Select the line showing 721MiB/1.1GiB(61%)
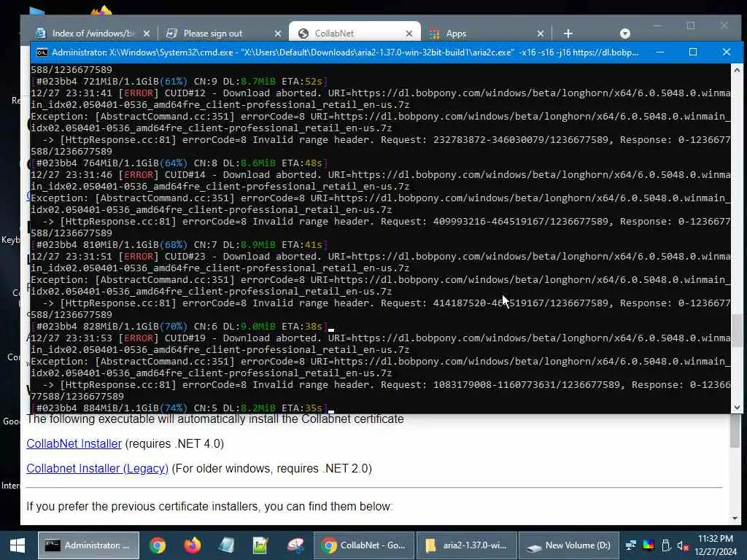Viewport: 747px width, 560px height. click(180, 82)
